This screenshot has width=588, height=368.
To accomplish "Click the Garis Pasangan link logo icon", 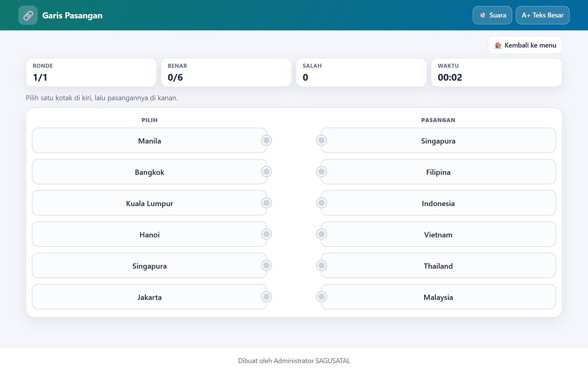I will tap(28, 15).
